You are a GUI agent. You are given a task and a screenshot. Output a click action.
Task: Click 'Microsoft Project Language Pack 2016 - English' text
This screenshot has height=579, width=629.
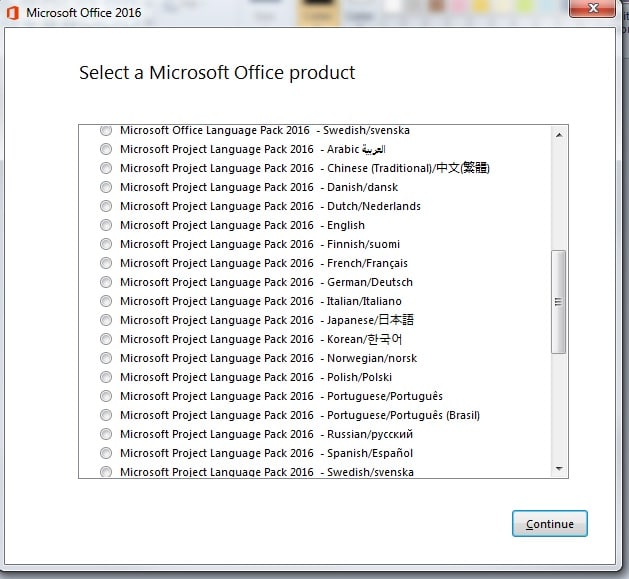[x=242, y=225]
